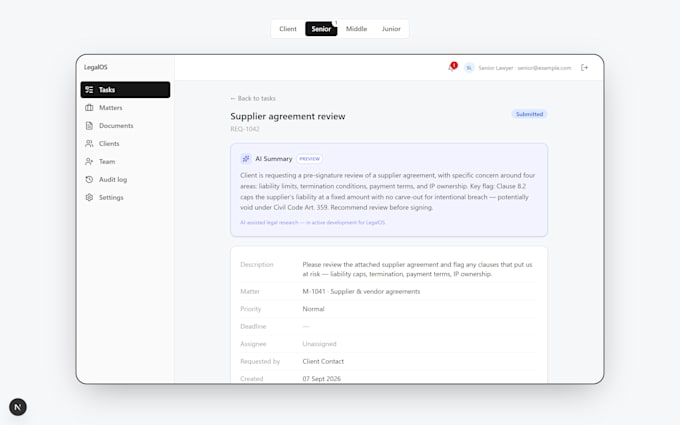Go to Tasks in the sidebar
Viewport: 680px width, 425px height.
click(x=125, y=90)
